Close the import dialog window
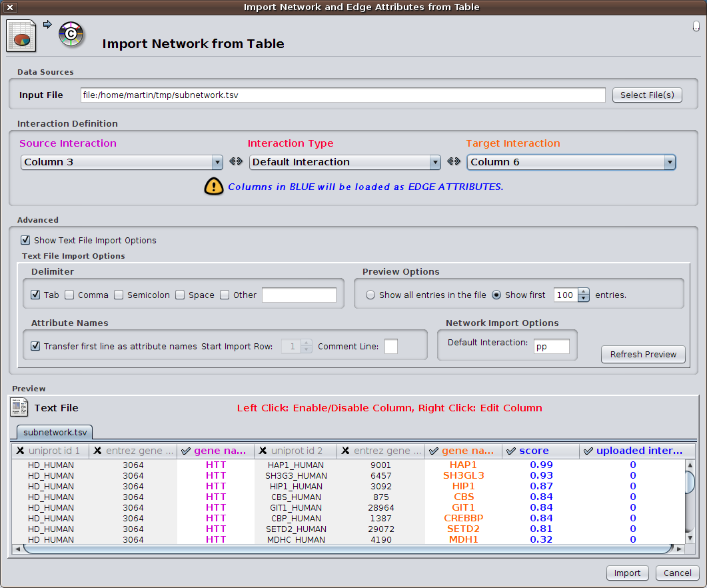This screenshot has height=588, width=707. pos(10,7)
